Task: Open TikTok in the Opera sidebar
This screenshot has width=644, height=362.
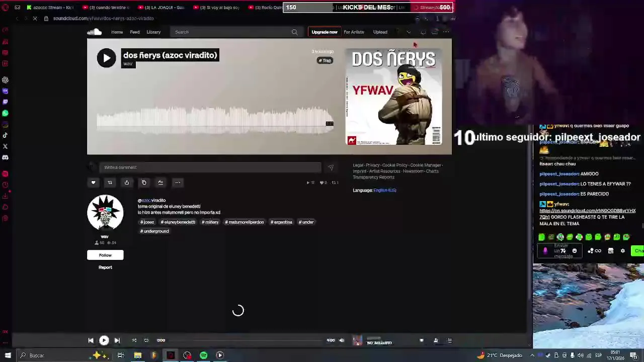Action: (5, 135)
